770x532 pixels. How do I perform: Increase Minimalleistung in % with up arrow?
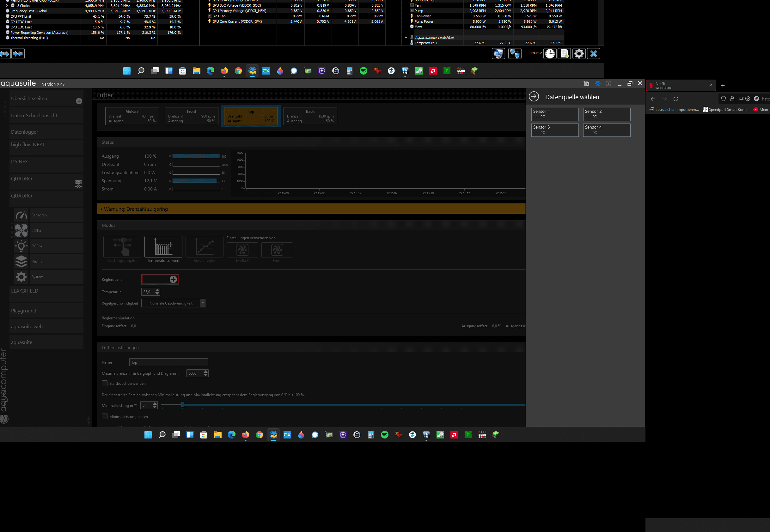pos(155,403)
